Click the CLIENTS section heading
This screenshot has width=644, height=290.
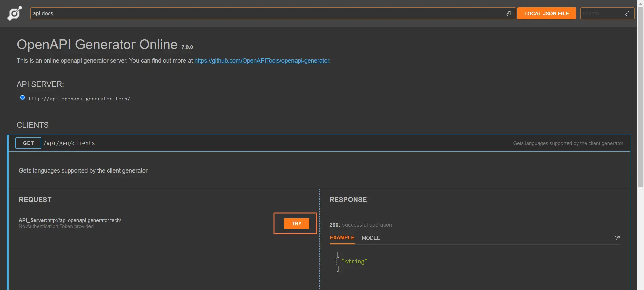(x=33, y=125)
